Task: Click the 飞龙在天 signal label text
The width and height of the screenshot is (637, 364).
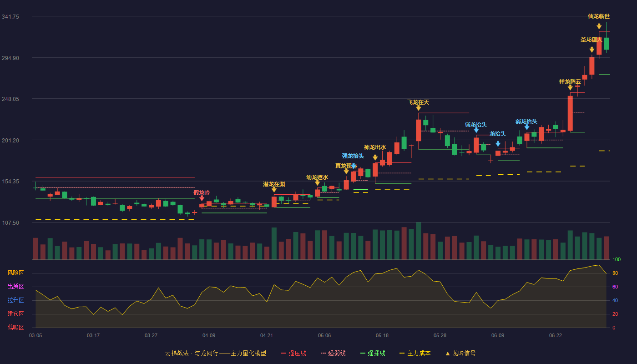Action: pos(419,102)
